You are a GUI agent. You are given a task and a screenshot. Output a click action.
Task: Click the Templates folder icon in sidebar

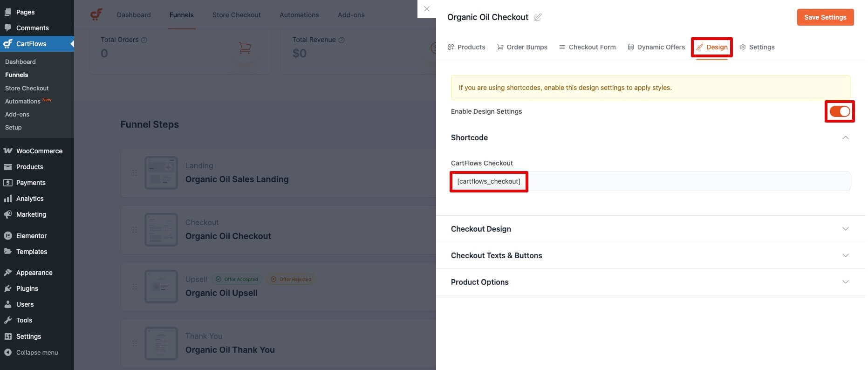tap(8, 252)
